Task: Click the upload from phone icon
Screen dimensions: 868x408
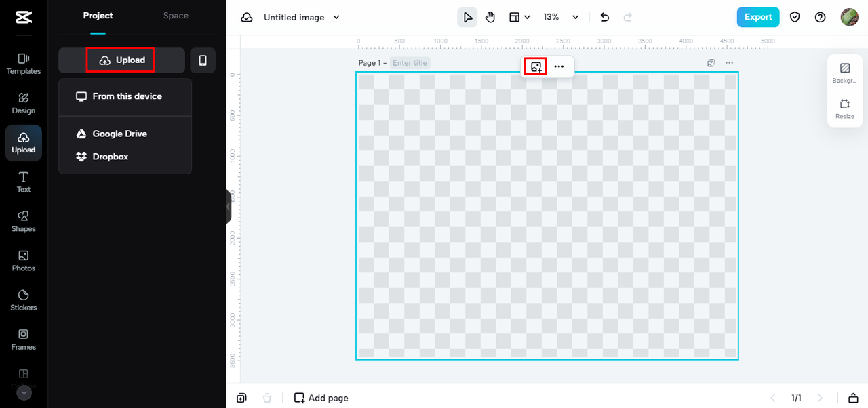Action: tap(203, 60)
